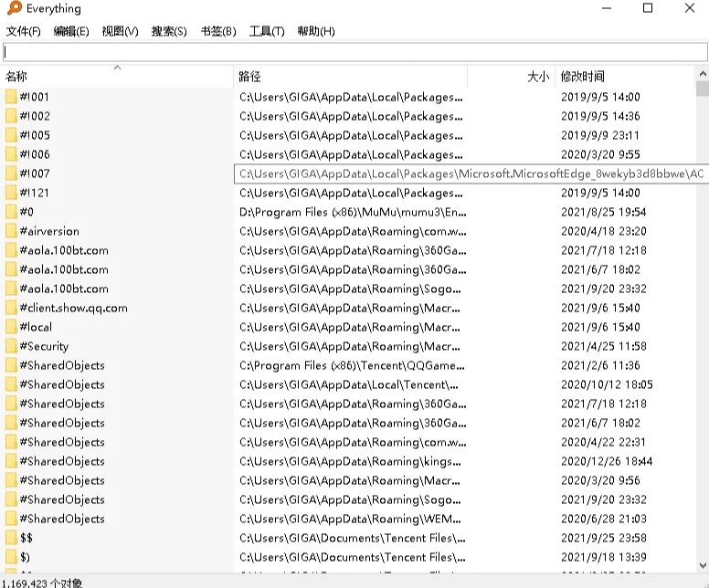Click date 2020/12/26 18:44
Screen dimensions: 709x588
pyautogui.click(x=607, y=461)
